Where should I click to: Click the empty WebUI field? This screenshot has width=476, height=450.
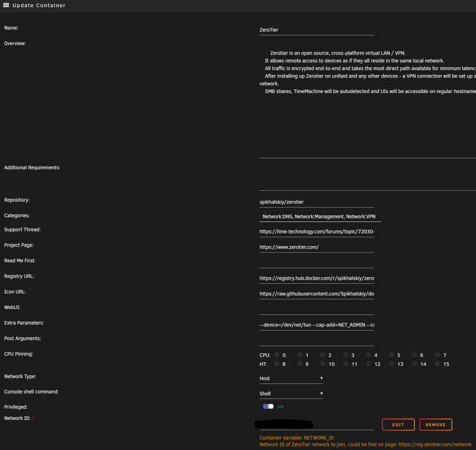[x=317, y=310]
